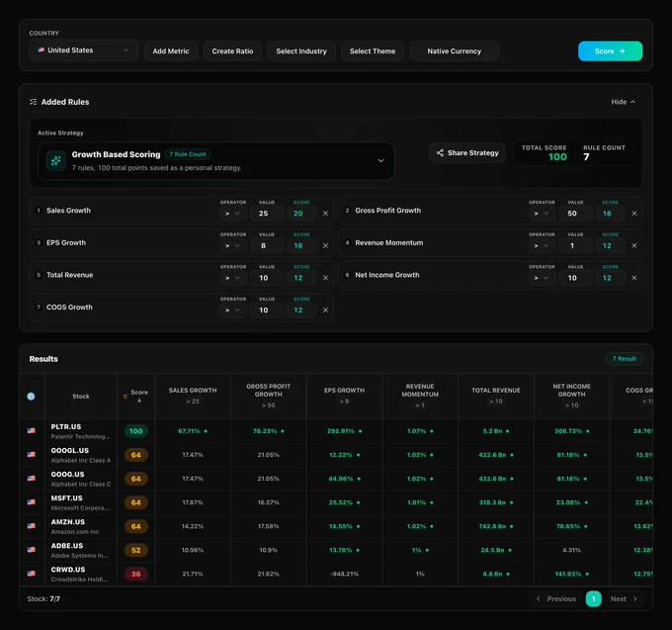Remove the Net Income Growth rule

633,278
